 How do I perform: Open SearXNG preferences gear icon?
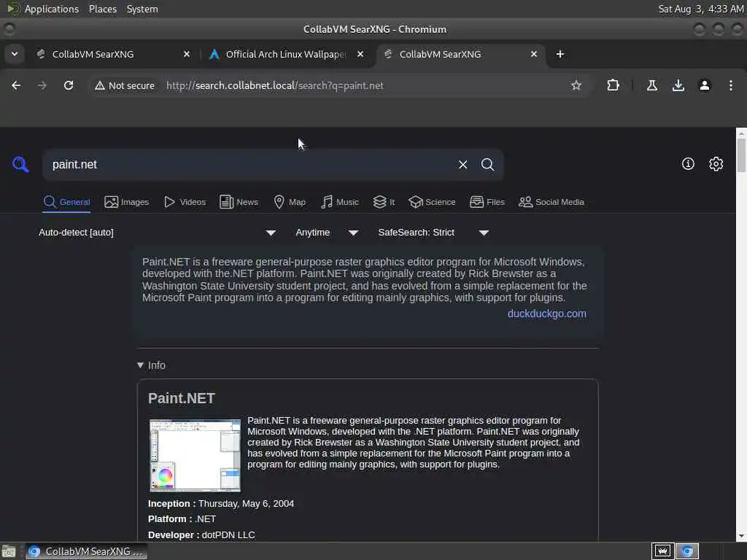pyautogui.click(x=716, y=164)
